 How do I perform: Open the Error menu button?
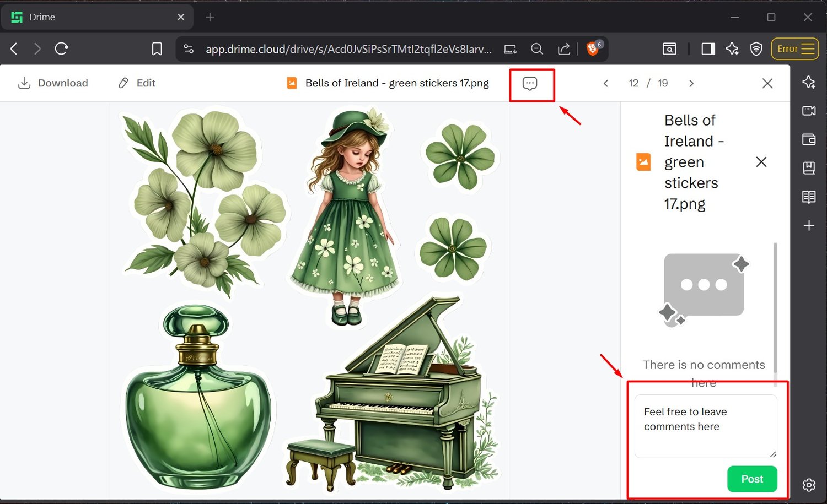(795, 49)
